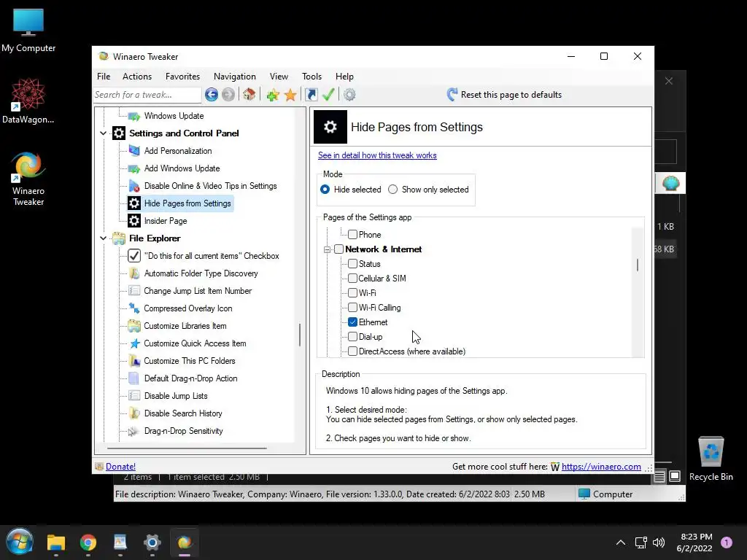Screen dimensions: 747x560
Task: Collapse the Settings and Control Panel node
Action: [104, 133]
